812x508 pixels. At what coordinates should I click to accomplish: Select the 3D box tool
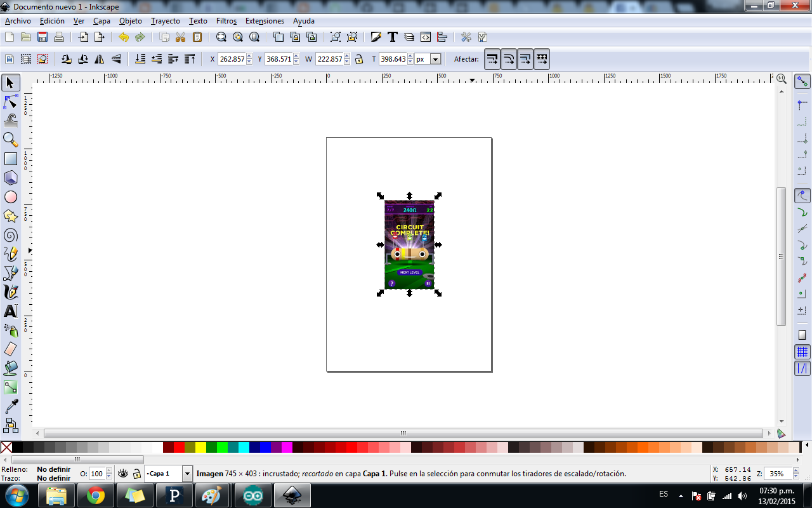11,178
